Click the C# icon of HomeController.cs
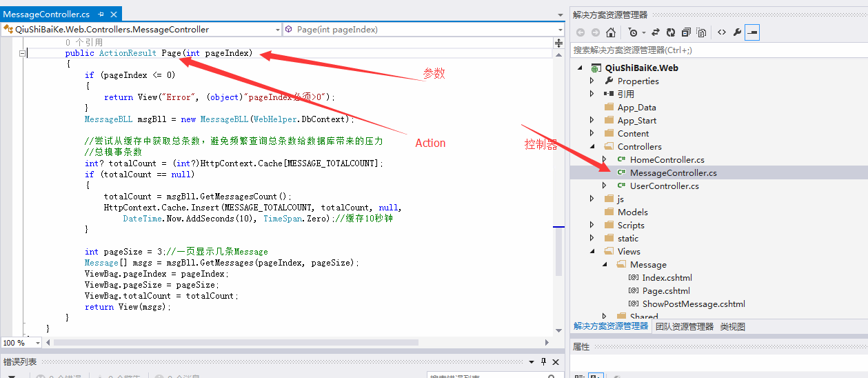 point(621,159)
